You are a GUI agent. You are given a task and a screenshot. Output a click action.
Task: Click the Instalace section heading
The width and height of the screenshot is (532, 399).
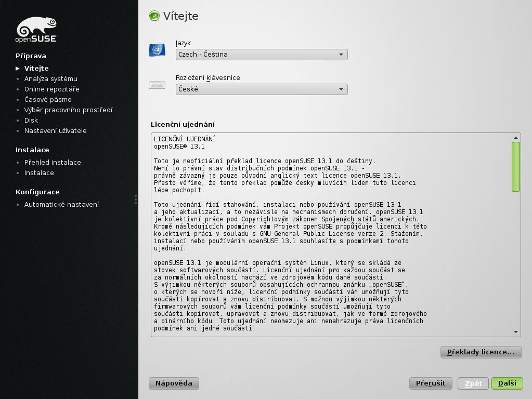[32, 150]
